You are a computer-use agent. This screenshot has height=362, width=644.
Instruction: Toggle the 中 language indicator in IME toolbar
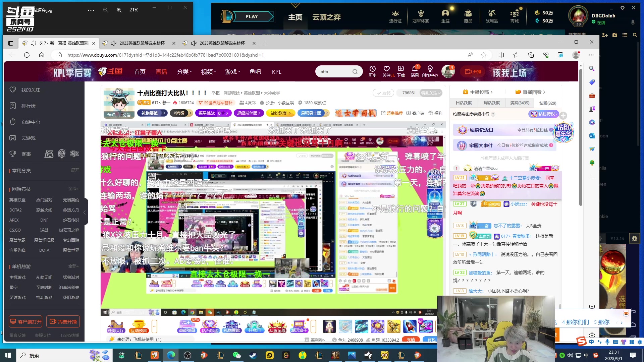tap(591, 342)
